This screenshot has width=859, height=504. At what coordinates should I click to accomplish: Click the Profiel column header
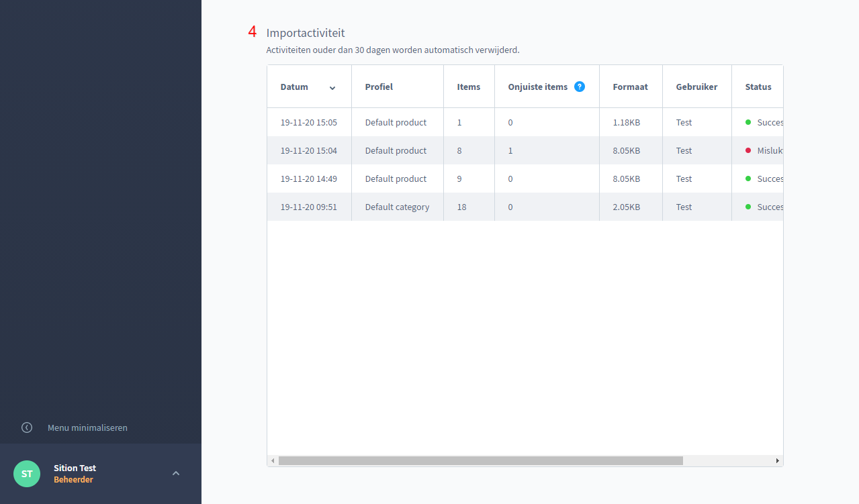pos(379,87)
